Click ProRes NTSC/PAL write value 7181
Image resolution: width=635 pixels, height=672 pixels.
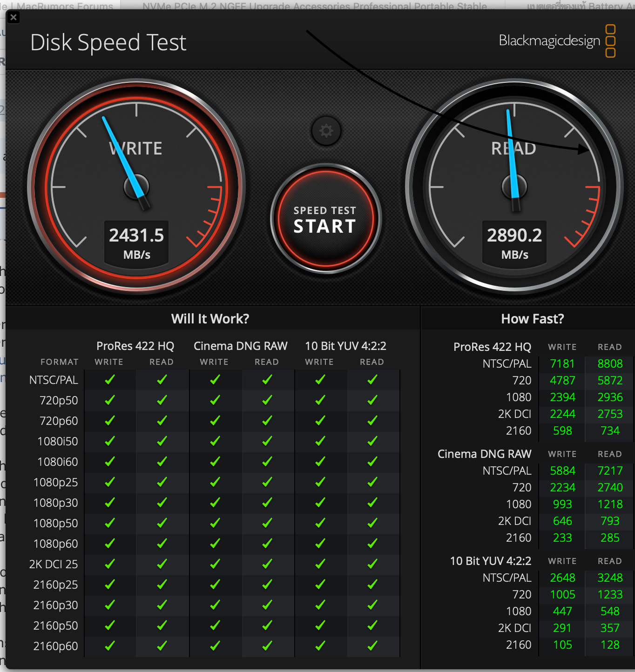pos(562,364)
